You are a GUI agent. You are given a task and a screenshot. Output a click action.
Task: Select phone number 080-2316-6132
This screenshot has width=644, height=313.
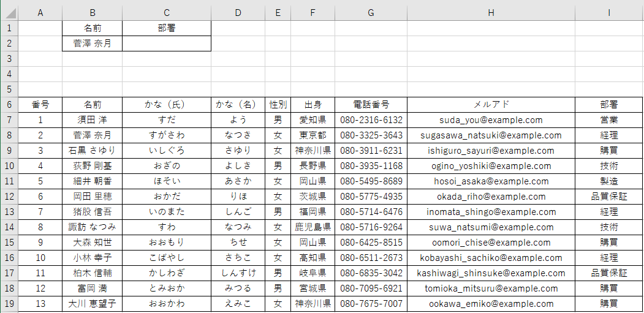[x=371, y=120]
